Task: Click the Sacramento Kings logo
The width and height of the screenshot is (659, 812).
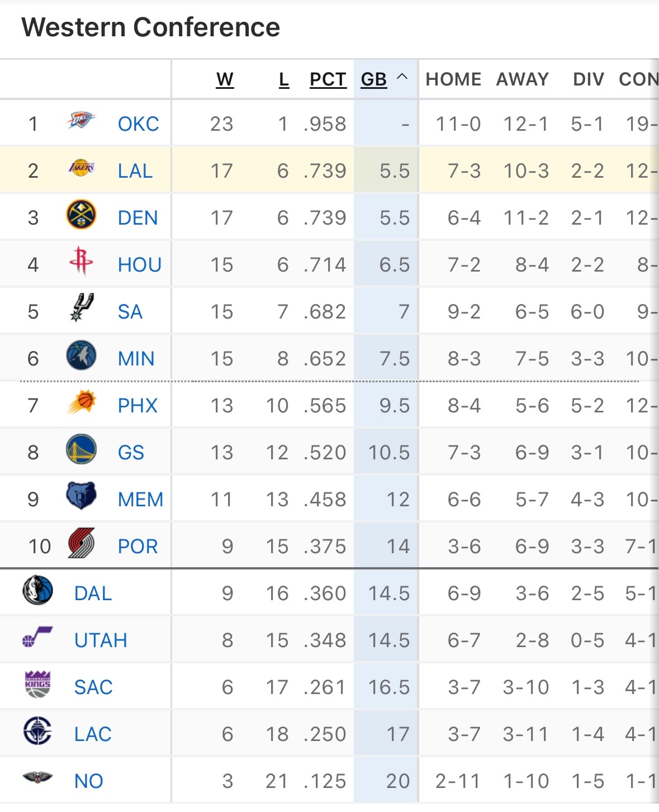Action: (x=38, y=685)
